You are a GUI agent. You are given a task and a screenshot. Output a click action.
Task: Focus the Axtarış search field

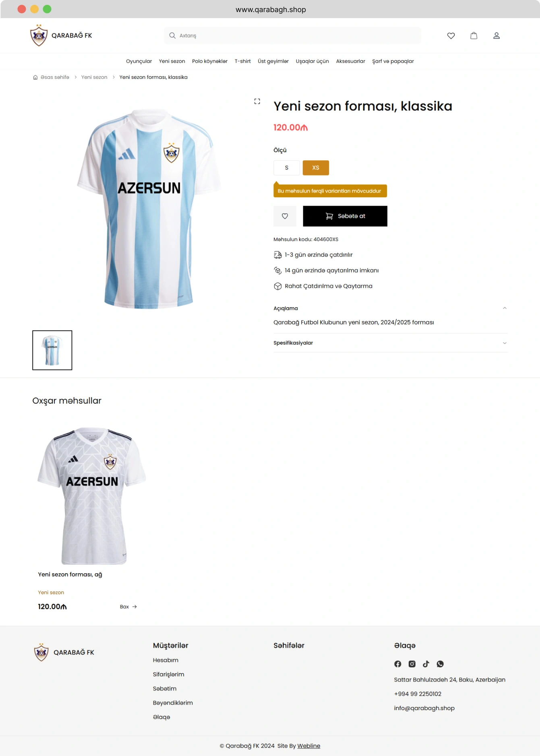(292, 35)
